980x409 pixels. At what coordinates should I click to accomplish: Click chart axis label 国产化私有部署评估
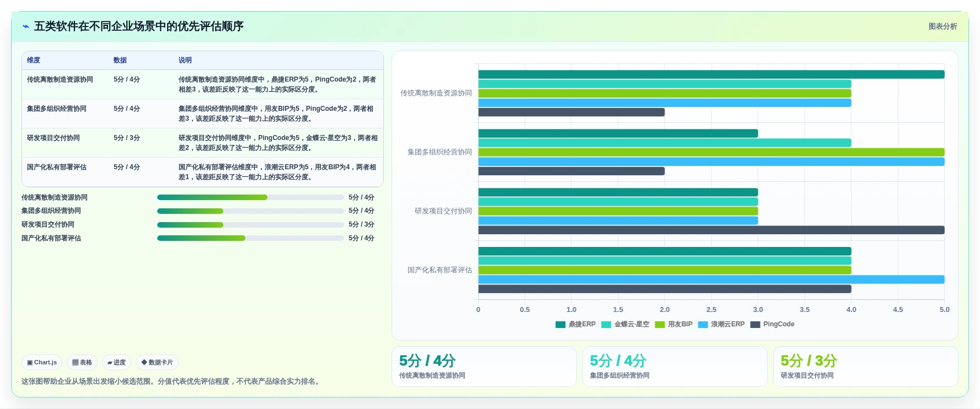[x=440, y=270]
